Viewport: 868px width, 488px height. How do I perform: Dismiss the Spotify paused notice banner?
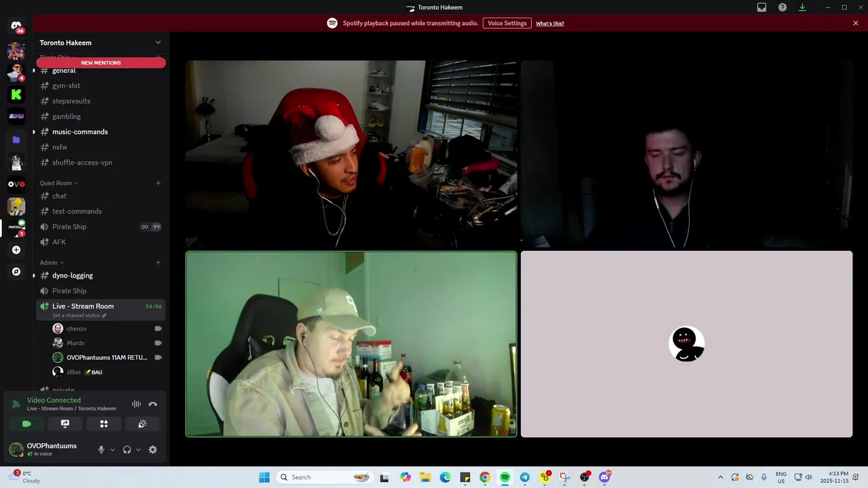(856, 23)
